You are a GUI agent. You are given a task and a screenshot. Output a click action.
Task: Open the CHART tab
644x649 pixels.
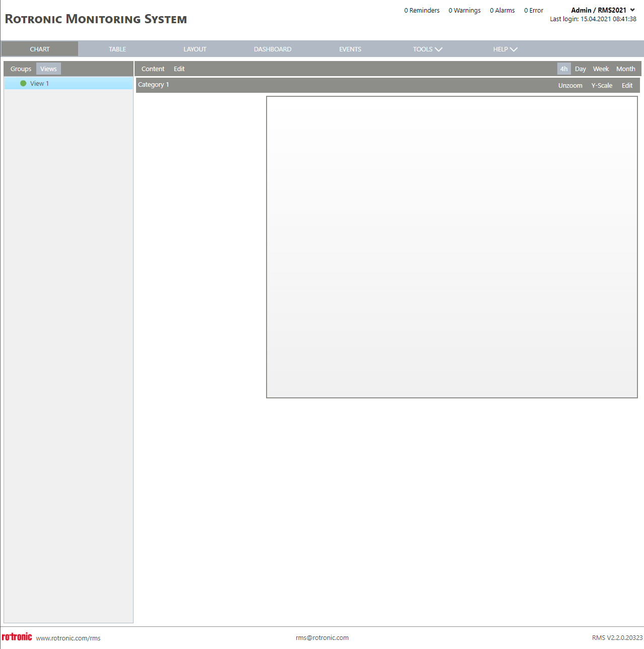pyautogui.click(x=40, y=49)
